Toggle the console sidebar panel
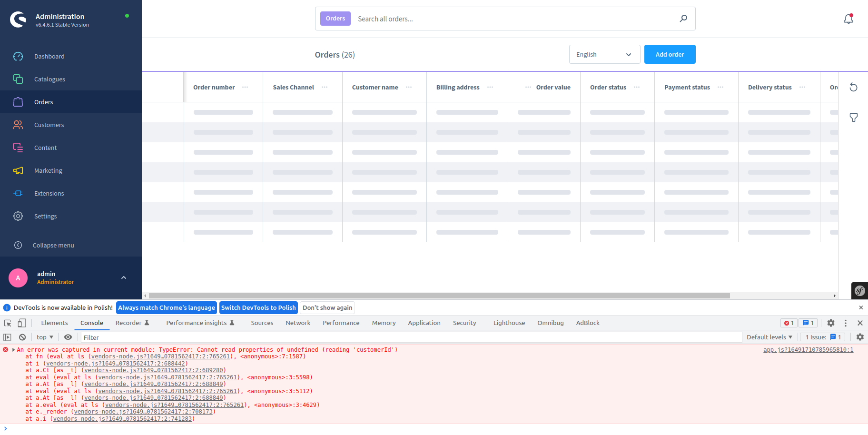This screenshot has width=868, height=435. pos(7,337)
